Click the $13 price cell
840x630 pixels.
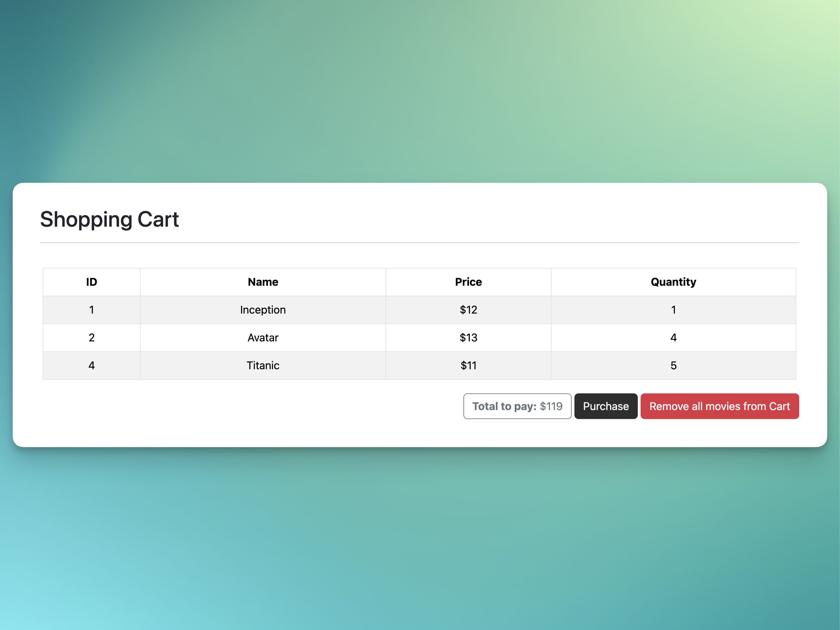point(468,337)
